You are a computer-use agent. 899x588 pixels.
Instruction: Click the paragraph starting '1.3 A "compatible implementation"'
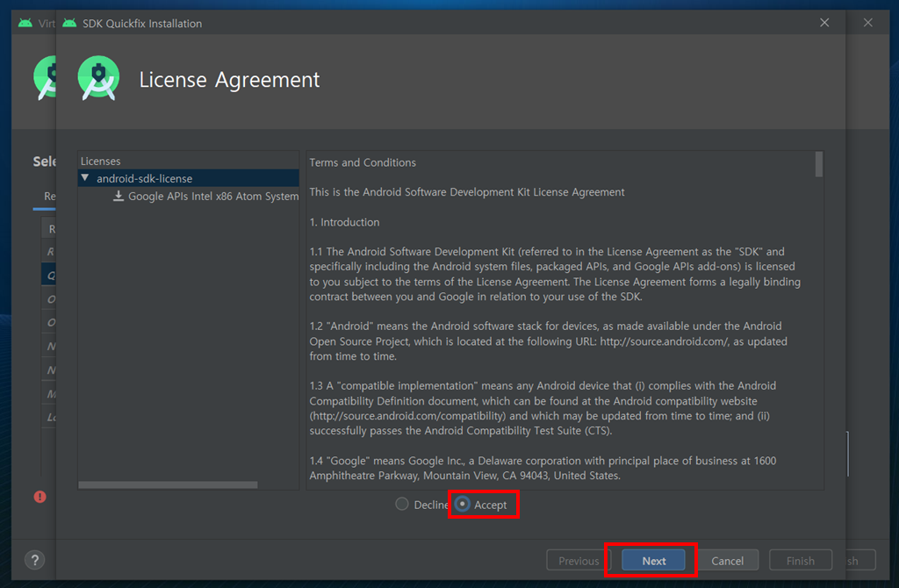pyautogui.click(x=543, y=408)
